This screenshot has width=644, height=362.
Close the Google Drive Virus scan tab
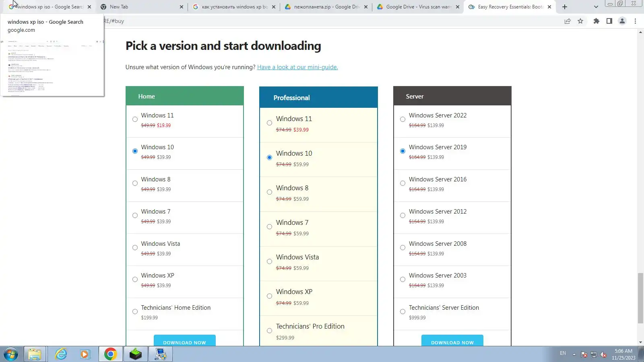click(458, 7)
